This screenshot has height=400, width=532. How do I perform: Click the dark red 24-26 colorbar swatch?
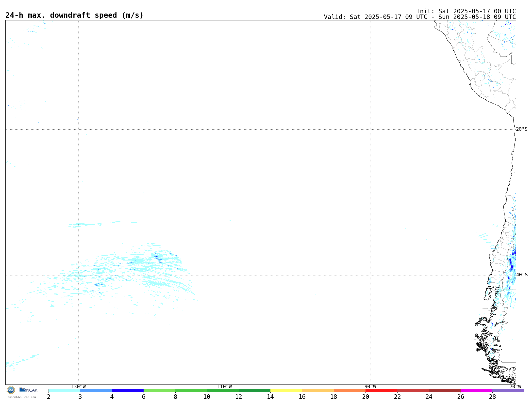pos(445,391)
